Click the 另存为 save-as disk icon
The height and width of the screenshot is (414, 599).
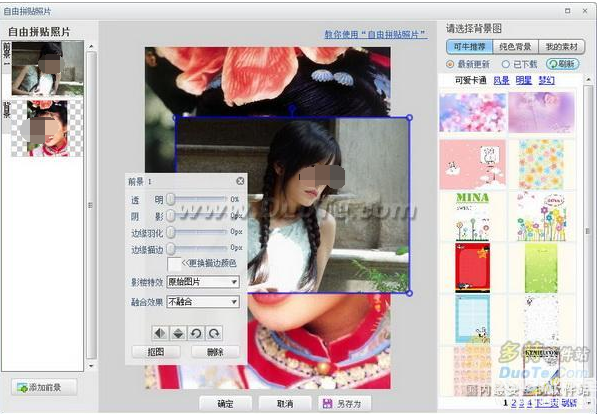tap(327, 403)
